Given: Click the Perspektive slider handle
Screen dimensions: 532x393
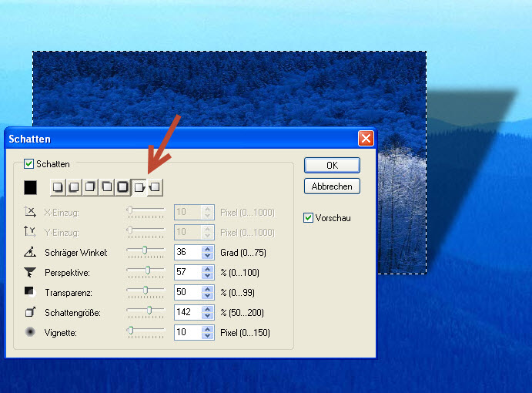Looking at the screenshot, I should pos(148,270).
